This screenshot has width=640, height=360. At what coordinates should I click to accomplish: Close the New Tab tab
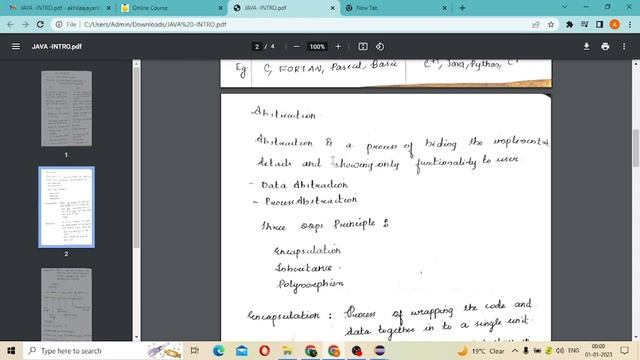tap(444, 8)
